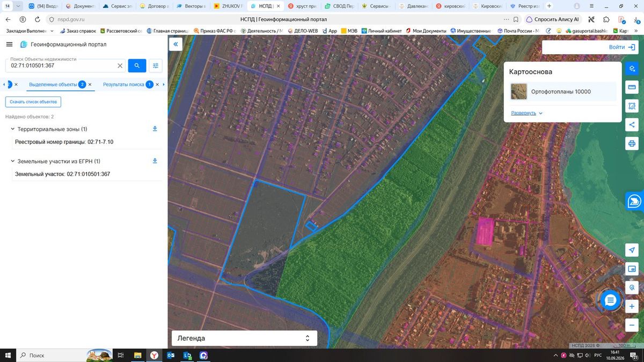The image size is (644, 362).
Task: Click РУС language indicator in tray
Action: click(x=598, y=355)
